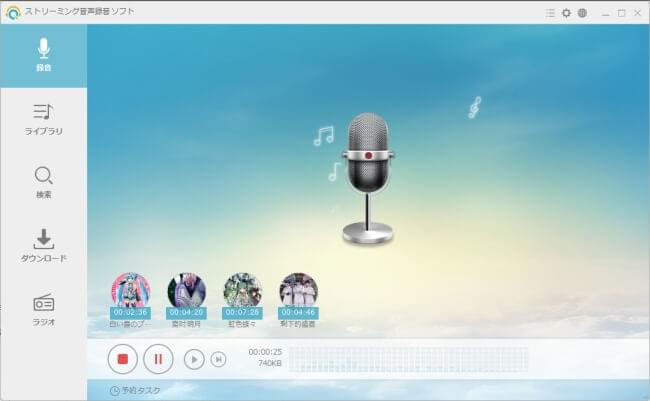Select the 04:46 recorded track thumbnail

pos(298,292)
